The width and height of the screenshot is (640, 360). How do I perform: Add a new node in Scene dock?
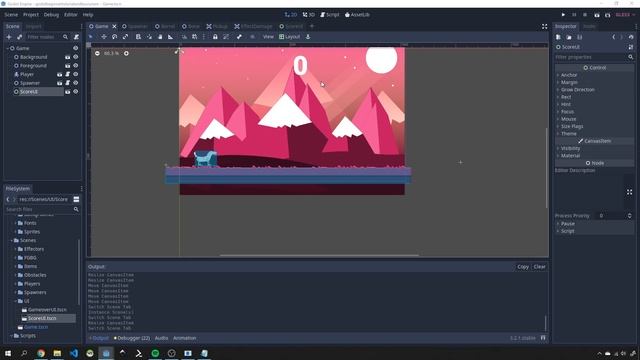coord(9,37)
